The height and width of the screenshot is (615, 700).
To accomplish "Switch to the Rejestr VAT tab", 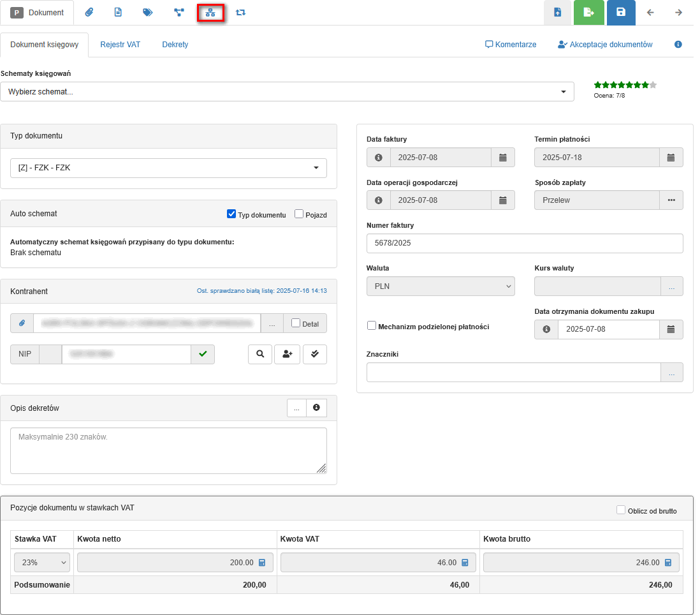I will pyautogui.click(x=120, y=45).
